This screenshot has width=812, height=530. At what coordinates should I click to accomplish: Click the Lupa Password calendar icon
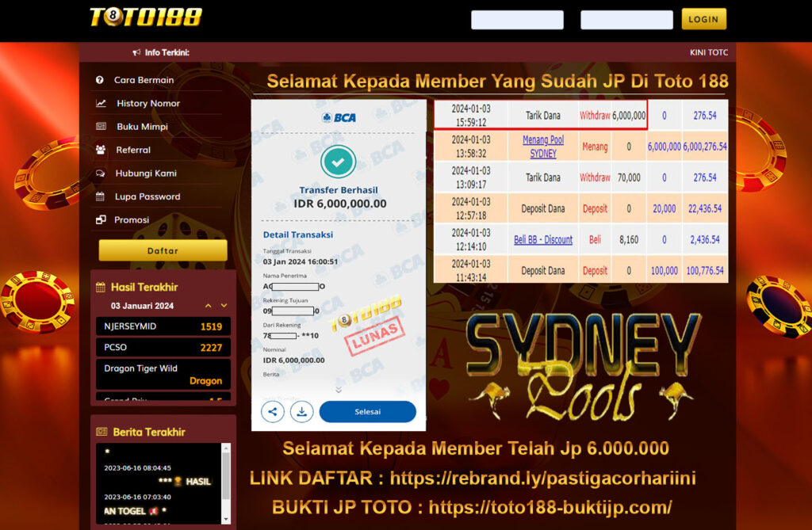pyautogui.click(x=100, y=196)
